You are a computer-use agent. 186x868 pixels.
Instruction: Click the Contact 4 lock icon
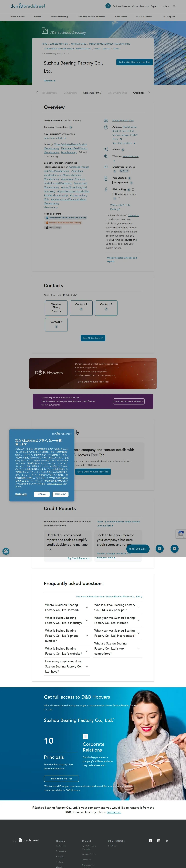click(x=56, y=327)
